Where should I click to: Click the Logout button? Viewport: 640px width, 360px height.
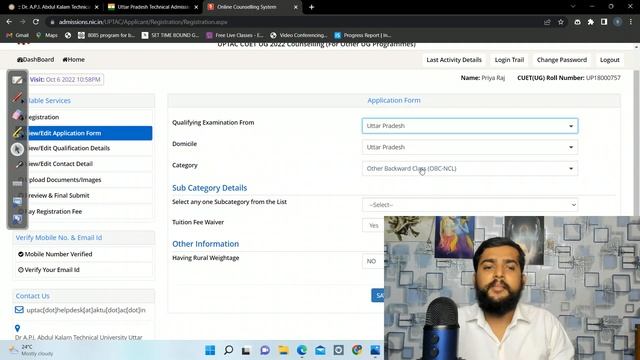tap(609, 60)
